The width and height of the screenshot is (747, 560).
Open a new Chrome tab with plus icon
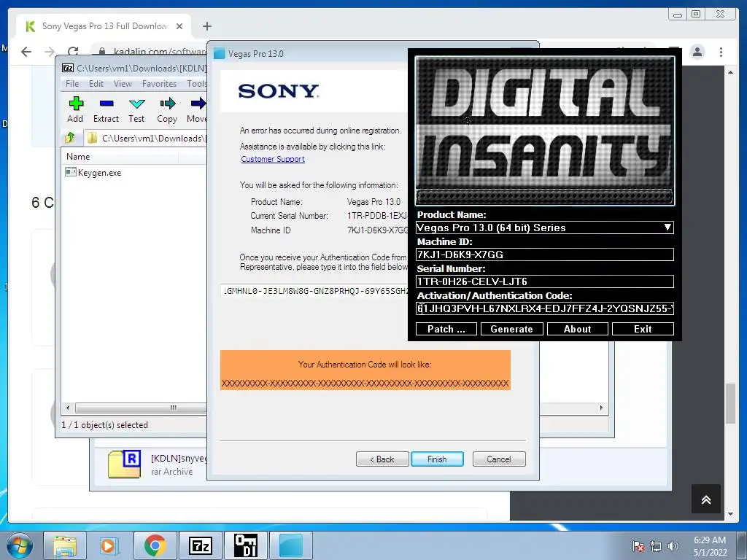pyautogui.click(x=206, y=26)
